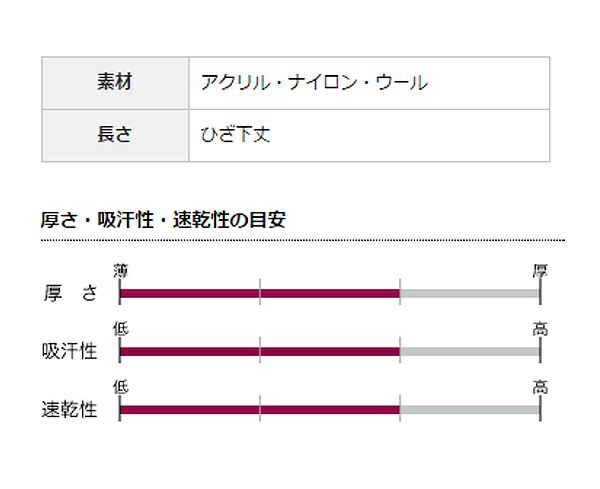The image size is (600, 489).
Task: Click the 高 marker above 吸汗性 bar
Action: point(540,329)
